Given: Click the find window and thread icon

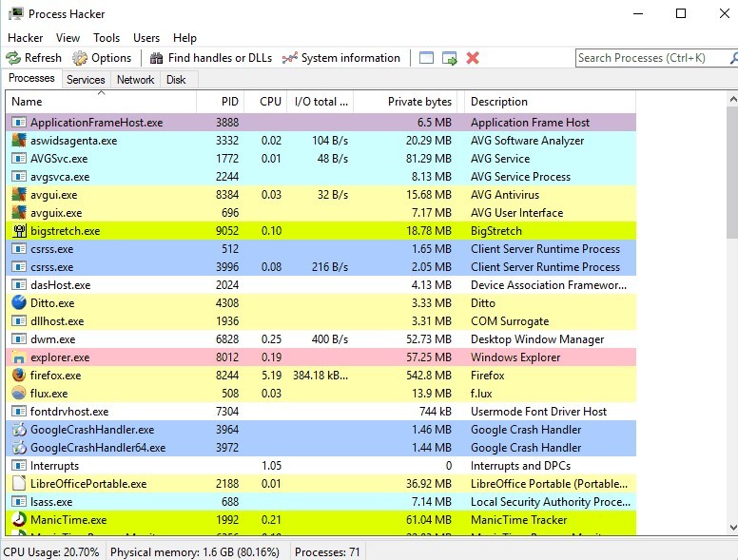Looking at the screenshot, I should (450, 58).
